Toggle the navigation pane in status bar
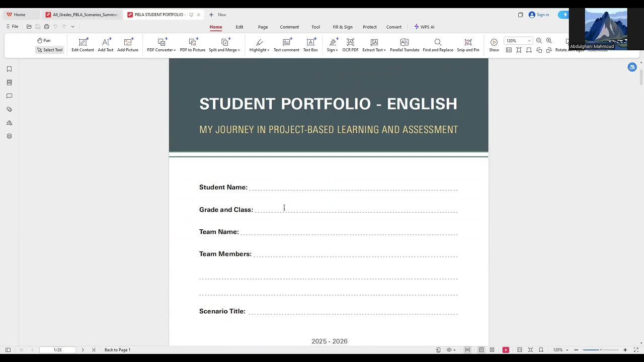The image size is (644, 362). coord(8,350)
